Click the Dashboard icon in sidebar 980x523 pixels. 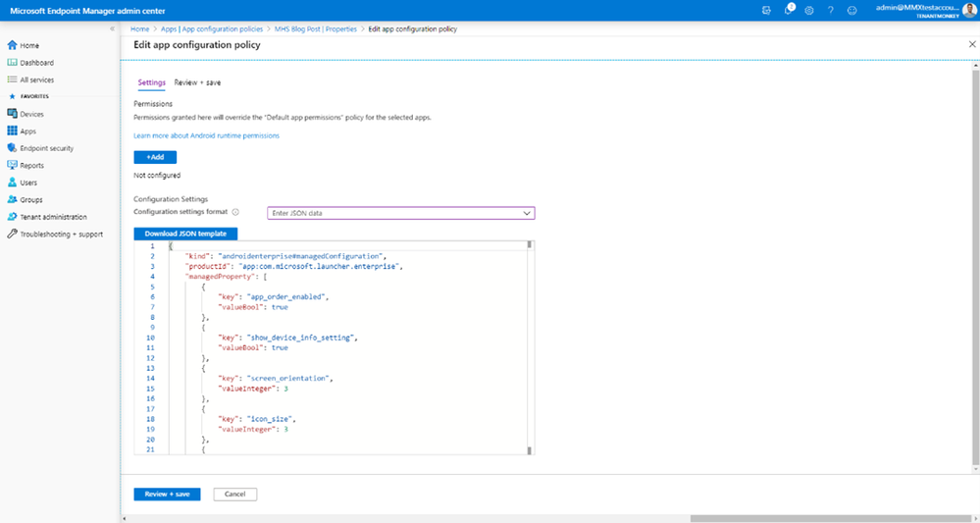(11, 63)
